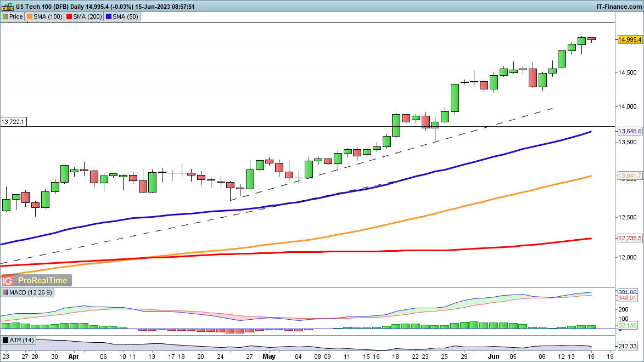Click the MACD label color icon
Image resolution: width=644 pixels, height=362 pixels.
point(5,293)
